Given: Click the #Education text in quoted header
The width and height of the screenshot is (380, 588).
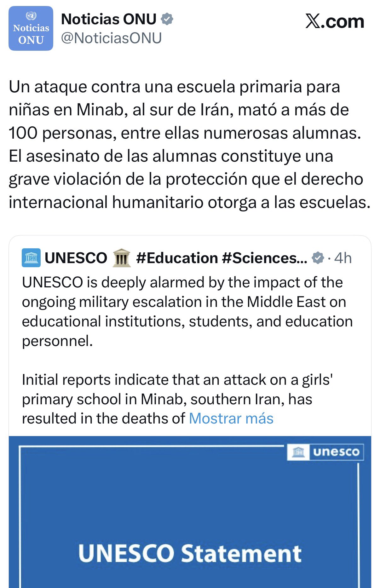Looking at the screenshot, I should [x=177, y=258].
